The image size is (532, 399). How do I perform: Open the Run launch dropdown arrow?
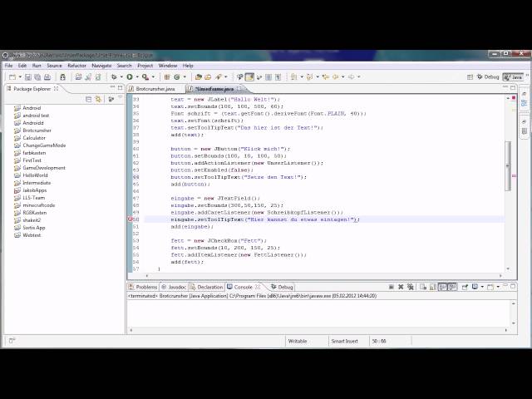137,77
